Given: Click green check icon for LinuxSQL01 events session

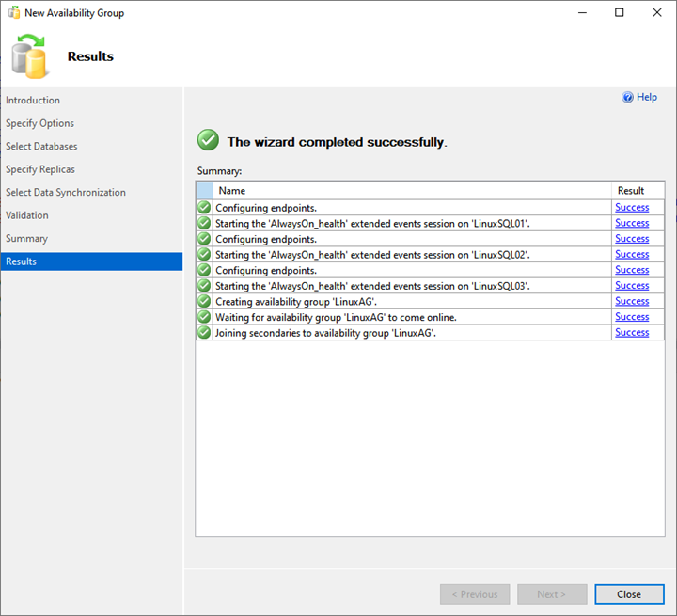Looking at the screenshot, I should pos(204,223).
